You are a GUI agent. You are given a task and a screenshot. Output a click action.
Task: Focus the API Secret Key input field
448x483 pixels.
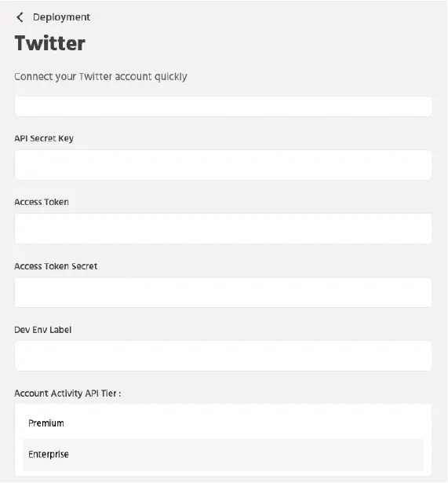[x=223, y=165]
